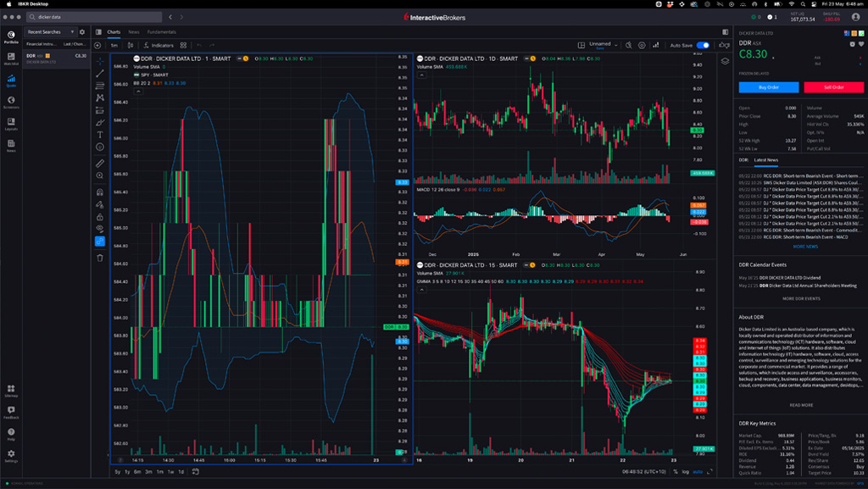Viewport: 868px width, 489px height.
Task: Select the 6m time range
Action: [x=137, y=472]
